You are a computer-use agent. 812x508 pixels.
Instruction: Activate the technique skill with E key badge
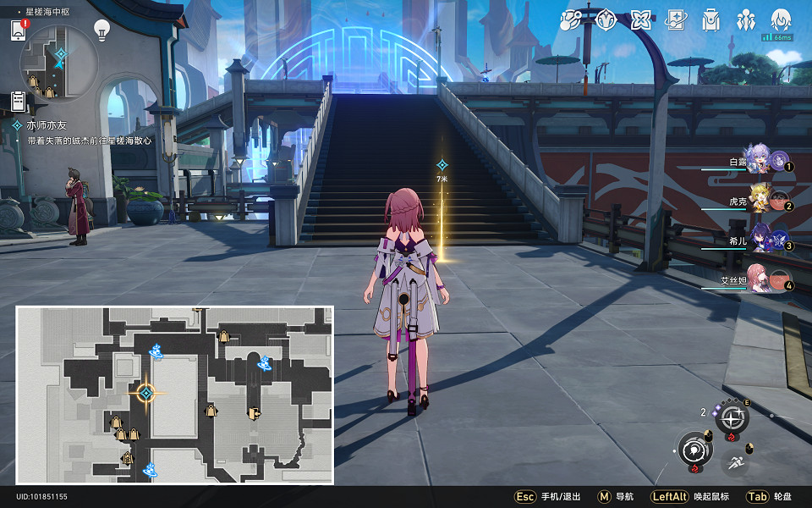(732, 417)
